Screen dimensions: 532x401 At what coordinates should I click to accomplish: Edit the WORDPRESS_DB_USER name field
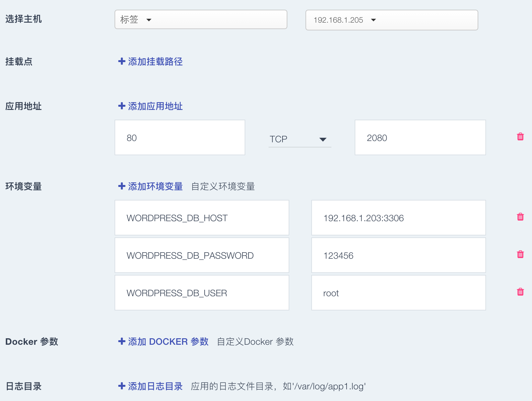tap(202, 293)
